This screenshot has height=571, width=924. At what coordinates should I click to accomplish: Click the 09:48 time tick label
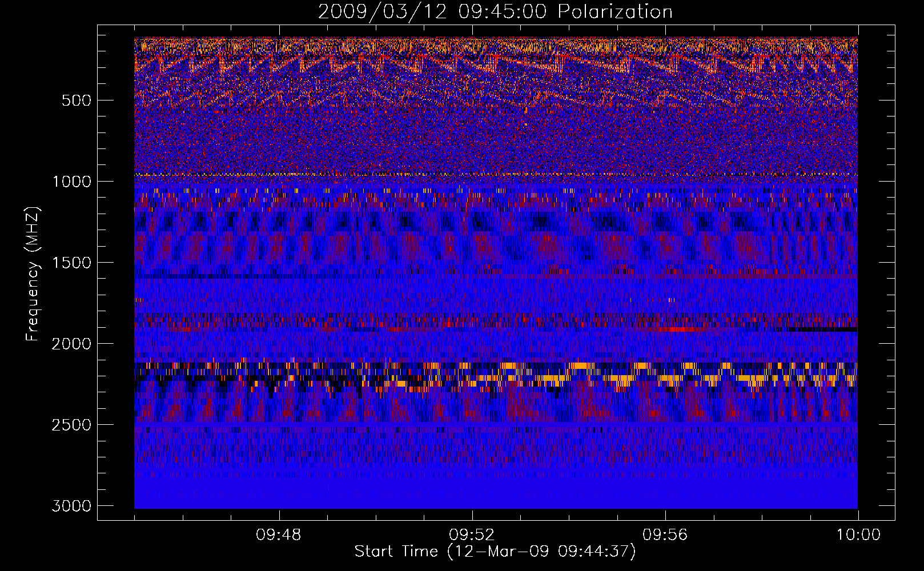(279, 535)
